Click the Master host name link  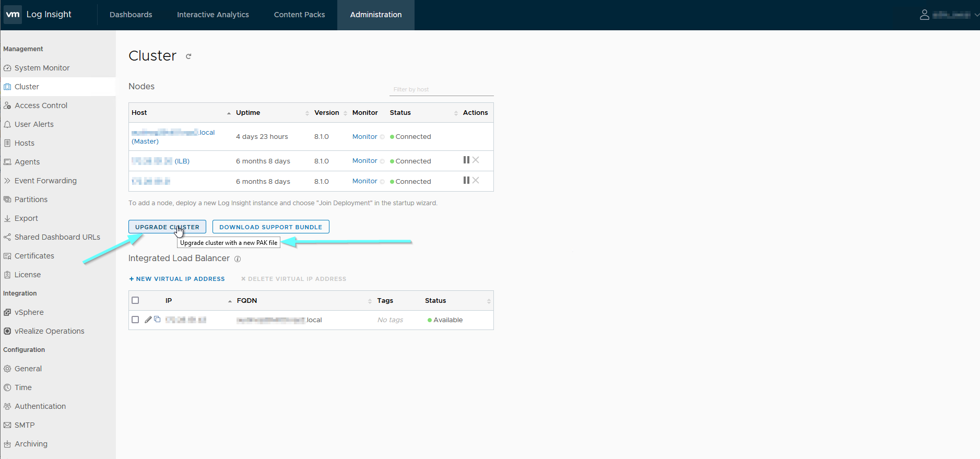point(173,137)
